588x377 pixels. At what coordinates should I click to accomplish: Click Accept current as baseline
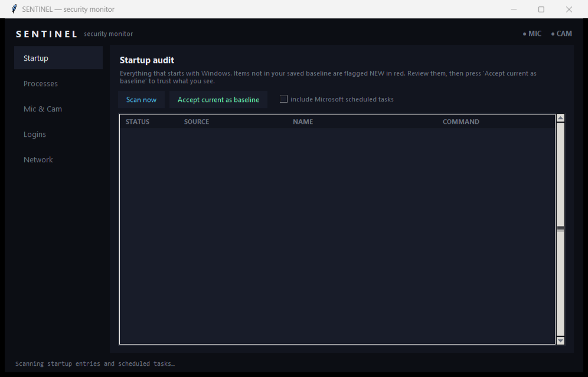(218, 100)
